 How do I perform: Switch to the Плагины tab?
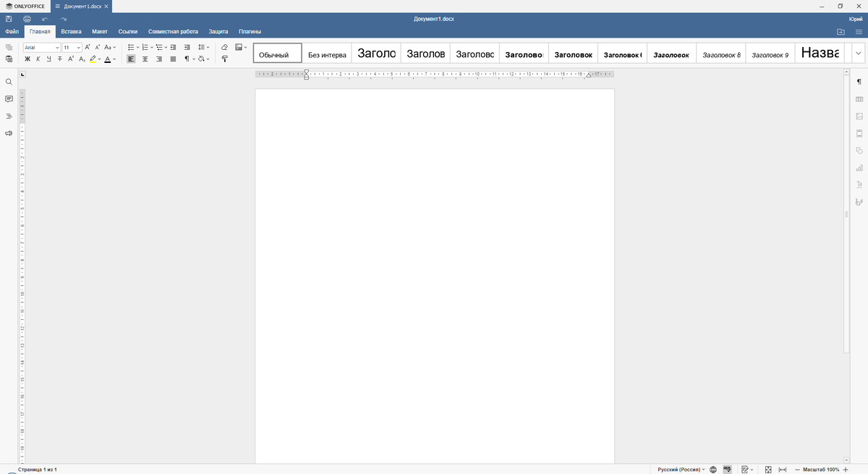pyautogui.click(x=250, y=32)
